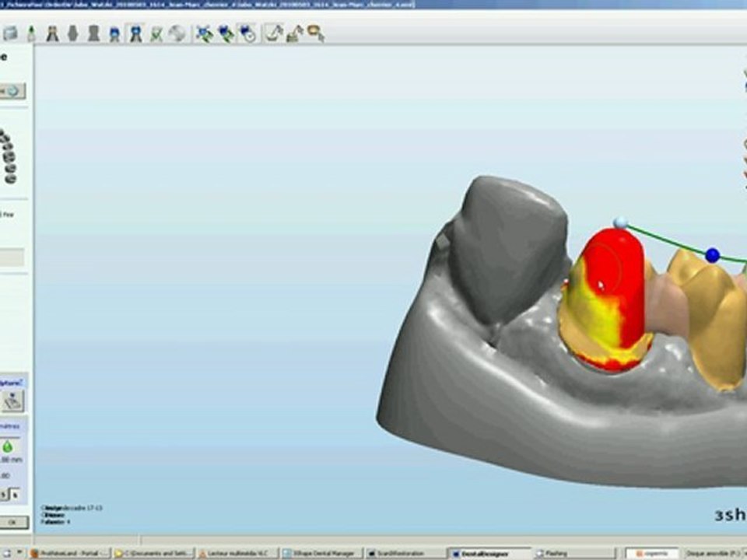Image resolution: width=747 pixels, height=560 pixels.
Task: Click the blue tooth with clock icon
Action: click(247, 33)
